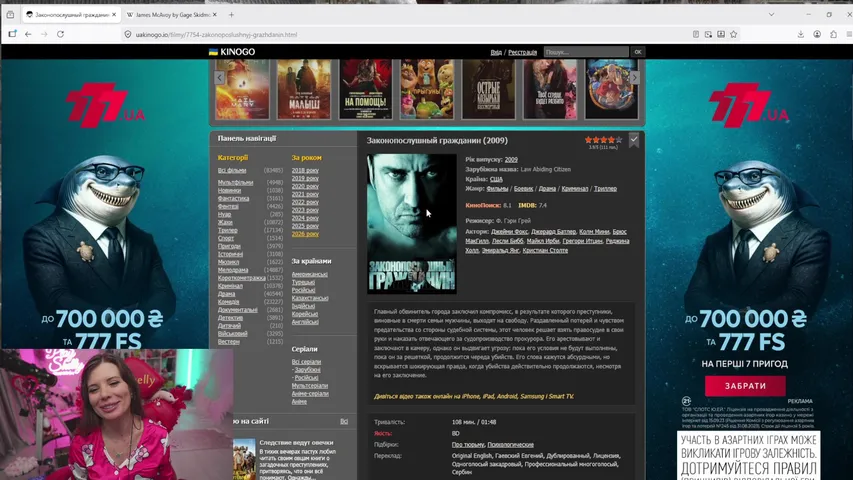This screenshot has width=853, height=480.
Task: Open category Фантастика
Action: coord(233,199)
